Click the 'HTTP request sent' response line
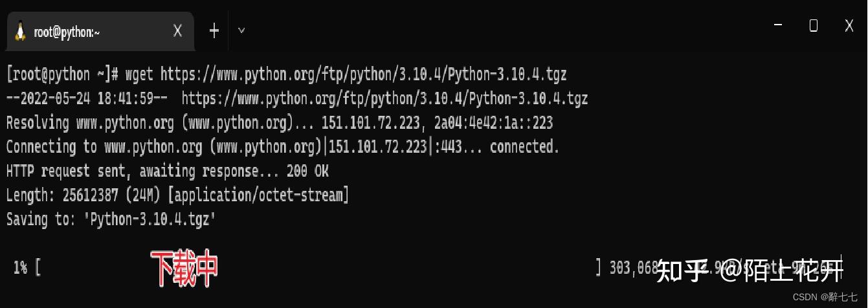This screenshot has width=868, height=308. click(x=168, y=171)
